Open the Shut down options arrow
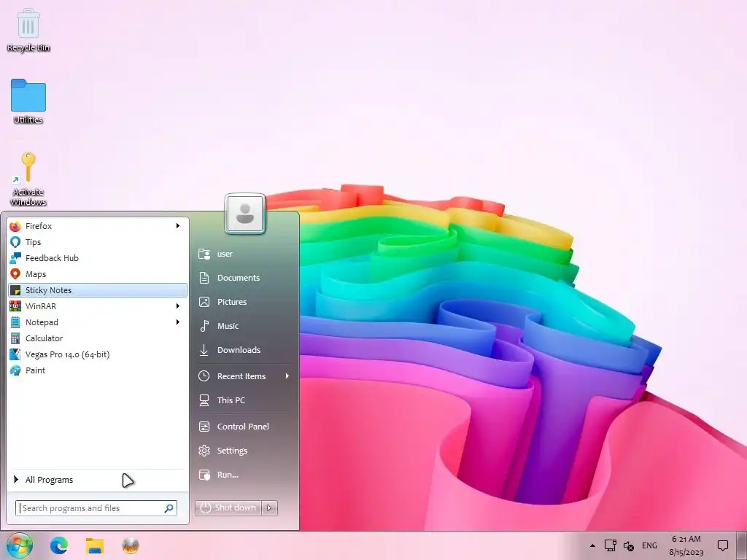Screen dimensions: 747x560 270,507
